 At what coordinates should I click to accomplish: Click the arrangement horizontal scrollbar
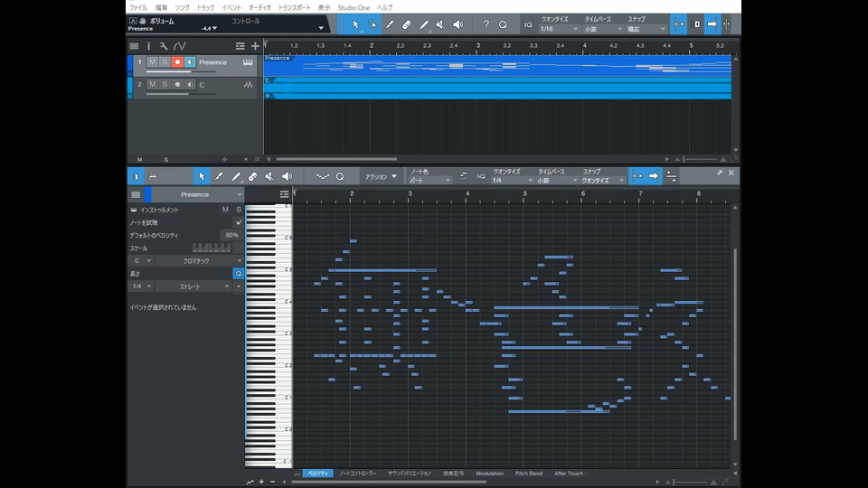click(x=336, y=159)
